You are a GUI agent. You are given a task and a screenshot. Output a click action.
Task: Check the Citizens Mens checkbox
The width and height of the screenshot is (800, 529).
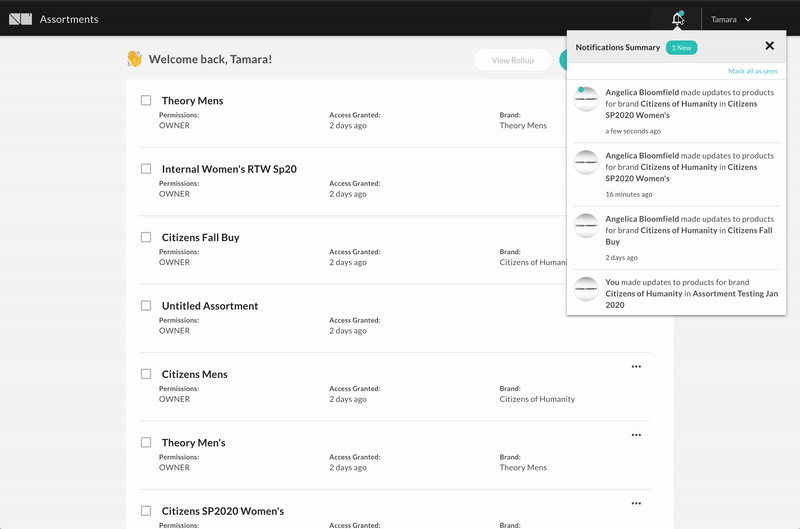click(146, 373)
